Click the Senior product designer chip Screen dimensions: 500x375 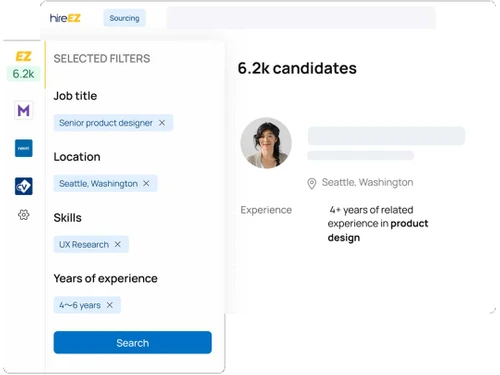113,123
